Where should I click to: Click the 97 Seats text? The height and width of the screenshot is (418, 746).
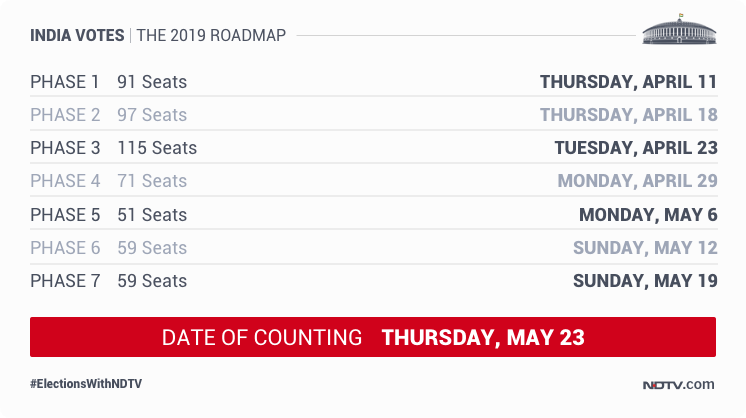[x=152, y=115]
